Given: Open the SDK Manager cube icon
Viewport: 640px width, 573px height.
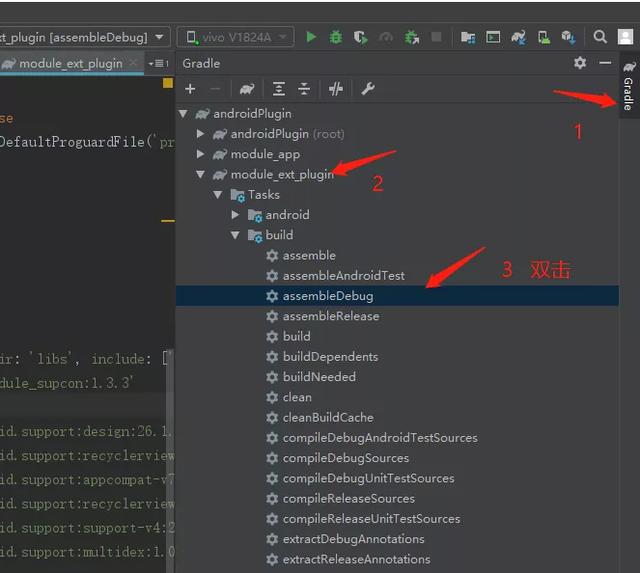Looking at the screenshot, I should point(568,37).
